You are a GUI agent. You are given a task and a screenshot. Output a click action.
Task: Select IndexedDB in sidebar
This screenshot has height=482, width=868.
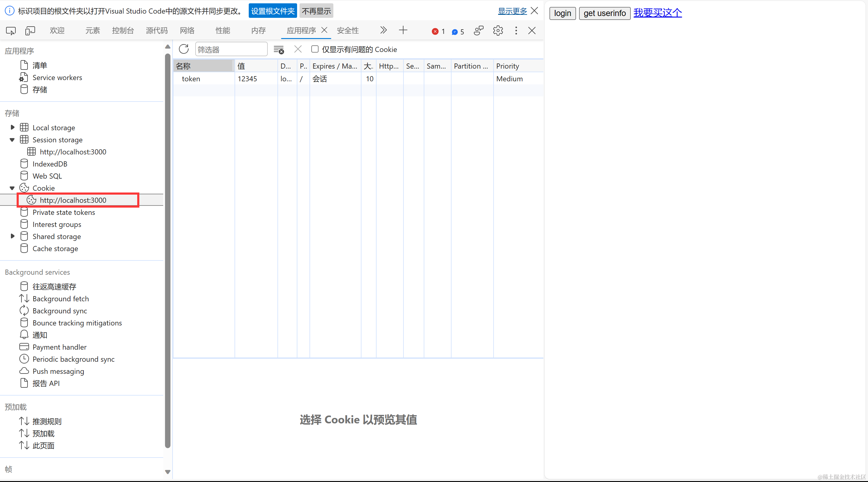point(50,164)
